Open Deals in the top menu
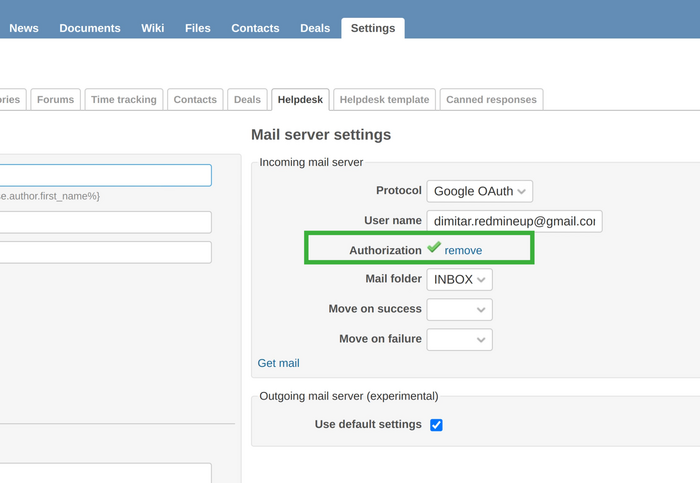The height and width of the screenshot is (483, 700). click(315, 28)
